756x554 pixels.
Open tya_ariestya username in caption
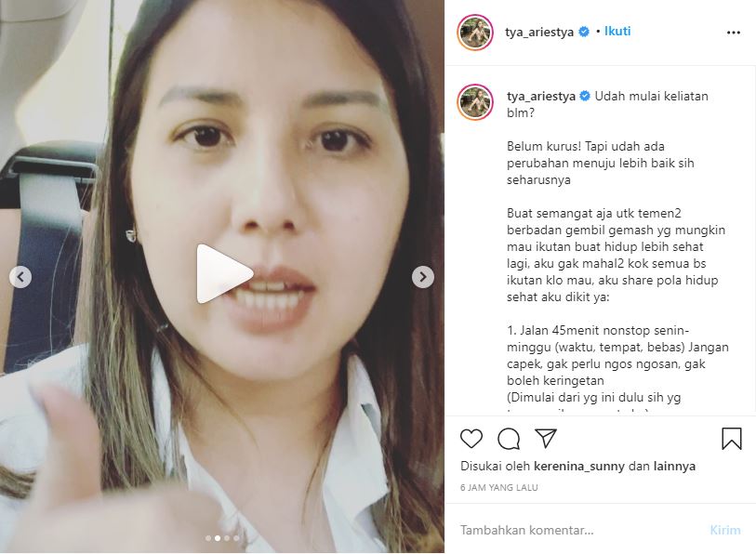pos(541,97)
